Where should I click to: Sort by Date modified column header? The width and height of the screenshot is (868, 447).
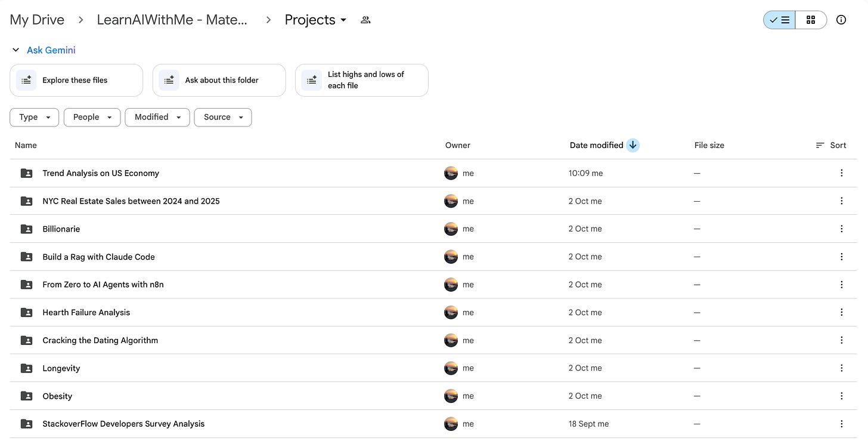coord(596,145)
